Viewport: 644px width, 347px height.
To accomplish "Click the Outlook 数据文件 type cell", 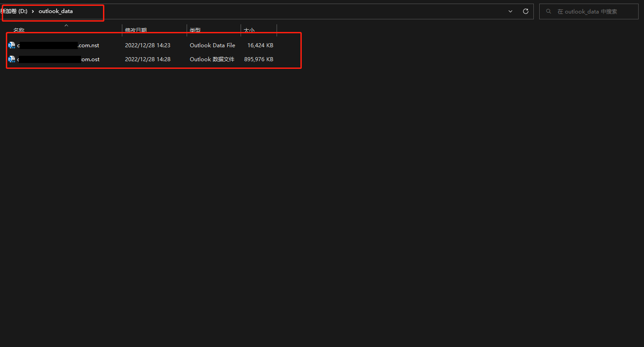I will tap(212, 59).
